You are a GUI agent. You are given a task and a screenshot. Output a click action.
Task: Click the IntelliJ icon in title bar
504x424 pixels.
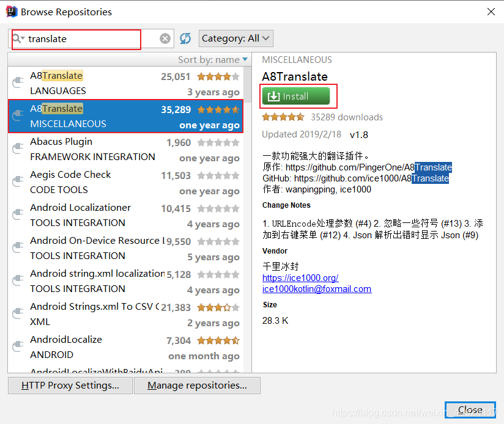point(11,12)
